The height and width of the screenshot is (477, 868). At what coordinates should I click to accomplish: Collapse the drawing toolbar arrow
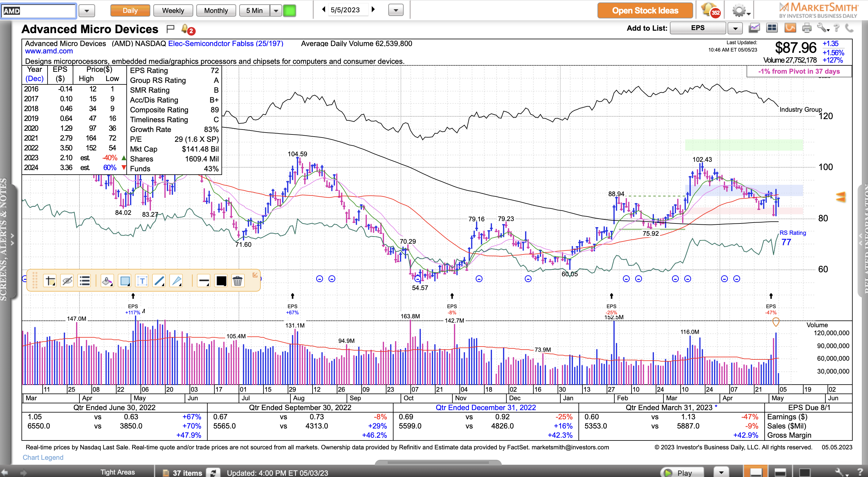pyautogui.click(x=255, y=275)
